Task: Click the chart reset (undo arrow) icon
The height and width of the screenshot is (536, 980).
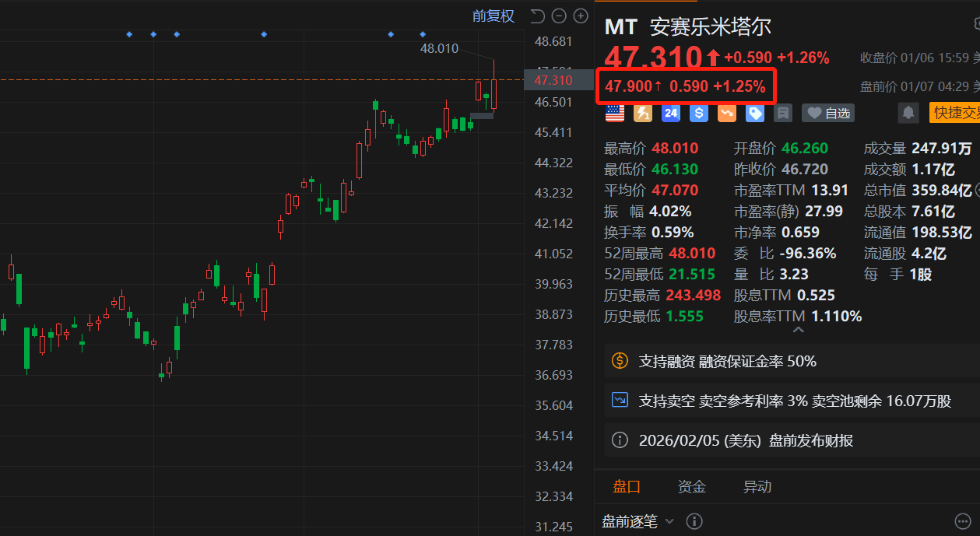Action: click(537, 16)
